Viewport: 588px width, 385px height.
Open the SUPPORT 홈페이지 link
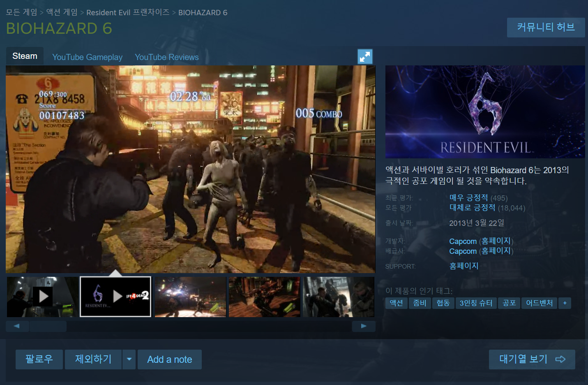coord(464,266)
